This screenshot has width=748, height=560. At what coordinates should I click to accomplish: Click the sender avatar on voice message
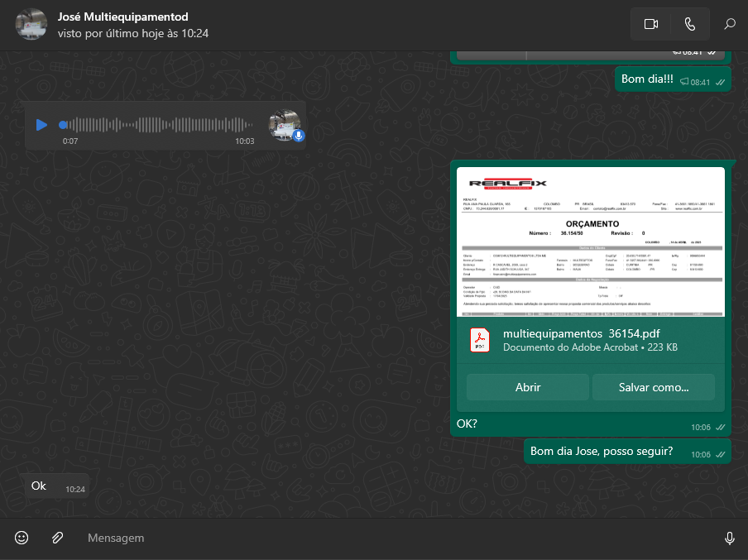pyautogui.click(x=284, y=125)
